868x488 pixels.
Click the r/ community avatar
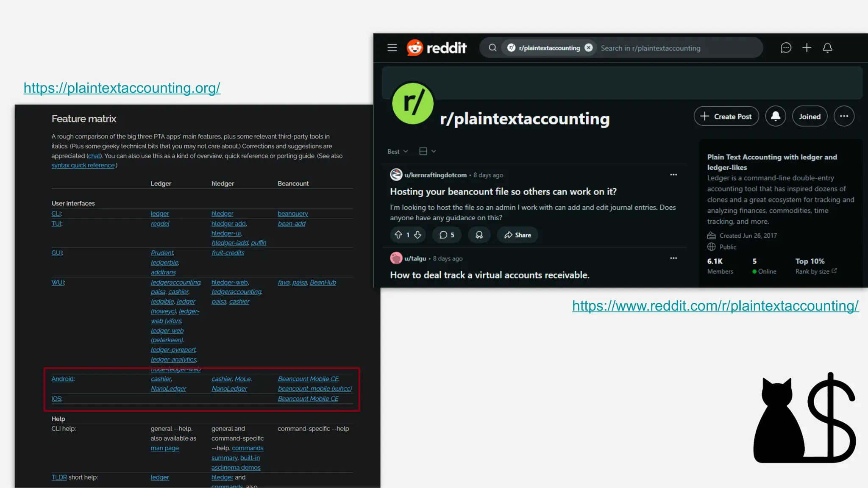pyautogui.click(x=413, y=103)
